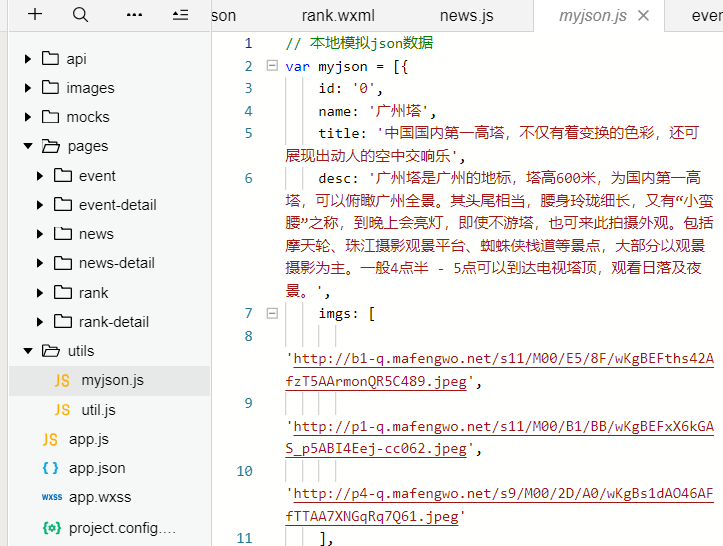Click the JS icon beside myjson.js
723x546 pixels.
[x=62, y=380]
